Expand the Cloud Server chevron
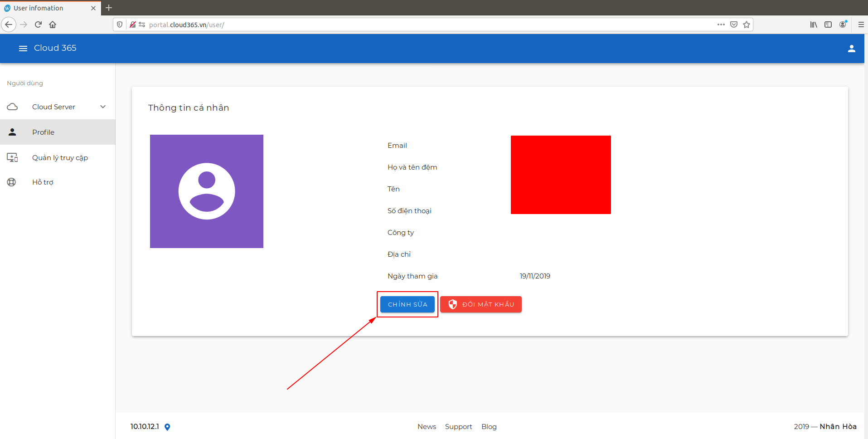Image resolution: width=868 pixels, height=439 pixels. (103, 107)
